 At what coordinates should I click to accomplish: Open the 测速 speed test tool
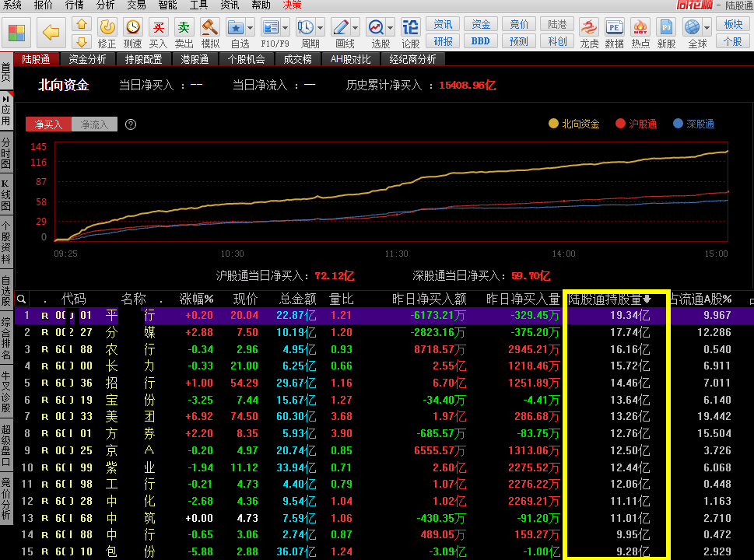pyautogui.click(x=132, y=33)
